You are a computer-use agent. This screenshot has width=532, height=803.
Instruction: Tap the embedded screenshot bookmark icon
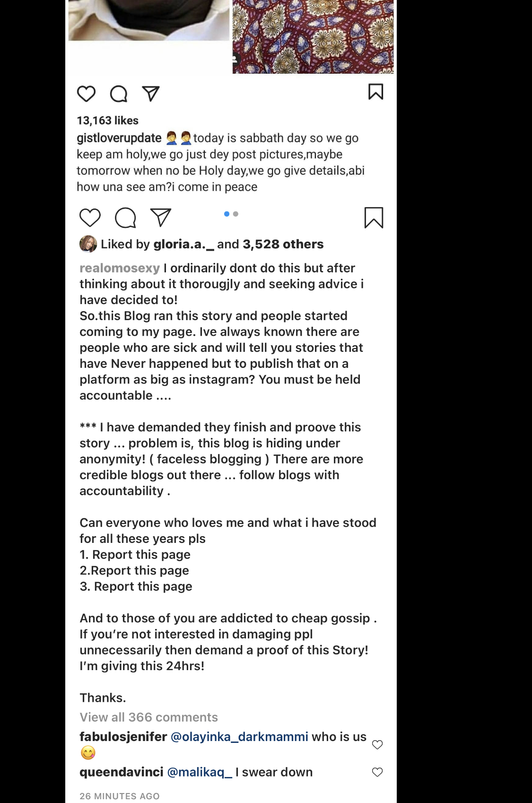(375, 92)
